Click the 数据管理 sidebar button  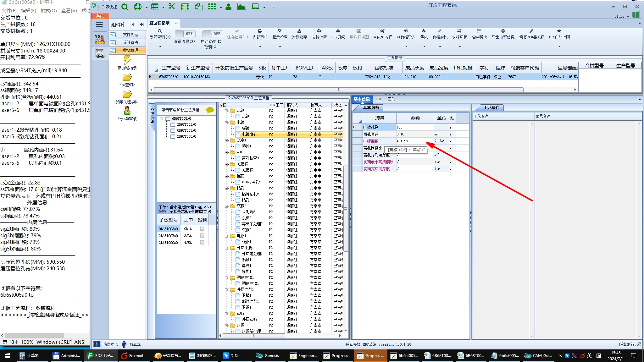(x=127, y=50)
